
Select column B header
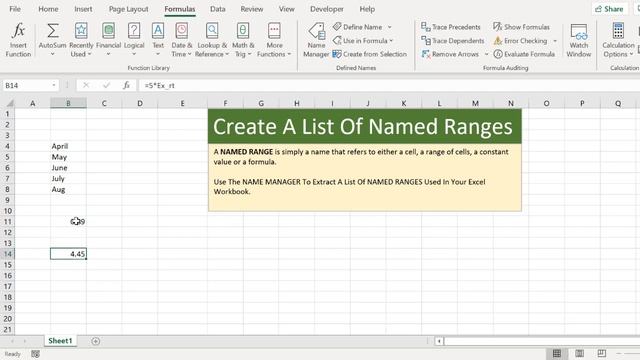68,103
